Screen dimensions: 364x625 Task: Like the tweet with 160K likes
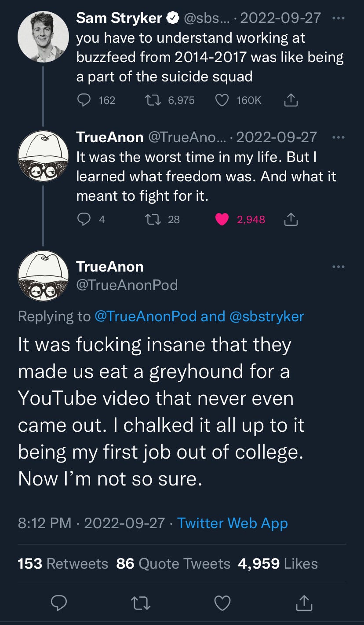222,100
